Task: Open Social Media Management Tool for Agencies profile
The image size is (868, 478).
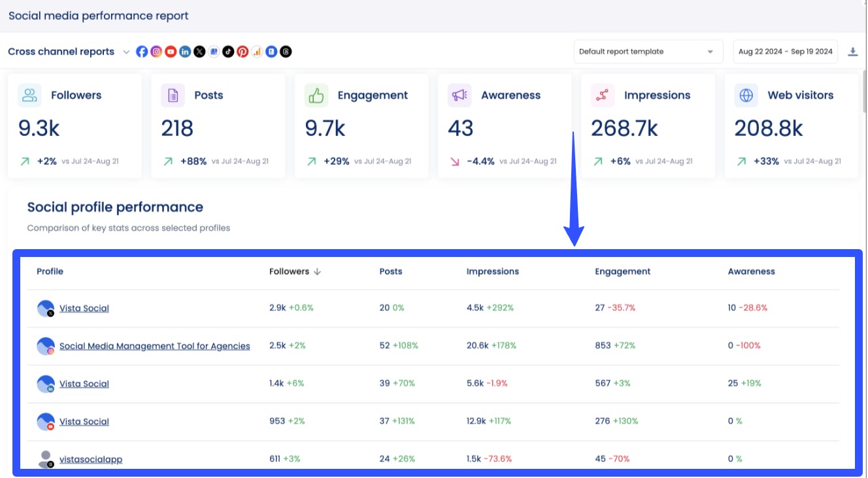Action: [155, 346]
